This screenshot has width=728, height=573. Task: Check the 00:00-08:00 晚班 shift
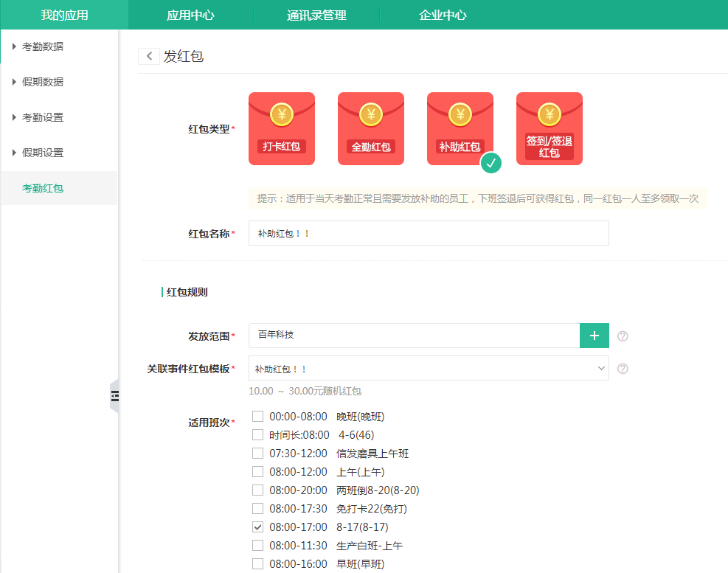257,416
